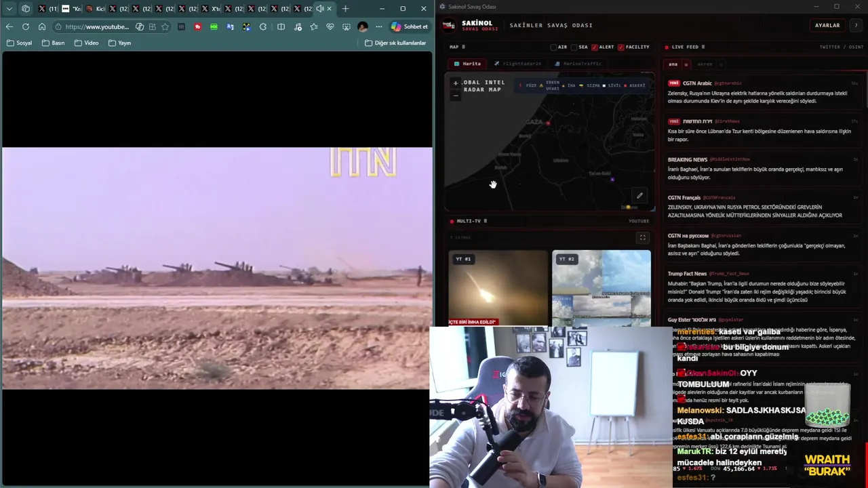Open the Trump Fact News feed item

tap(762, 287)
